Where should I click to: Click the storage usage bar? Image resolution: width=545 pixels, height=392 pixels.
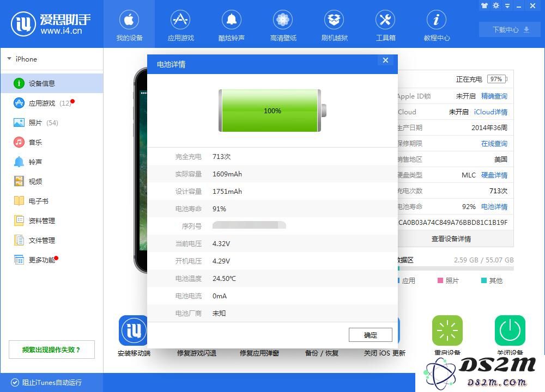(456, 268)
